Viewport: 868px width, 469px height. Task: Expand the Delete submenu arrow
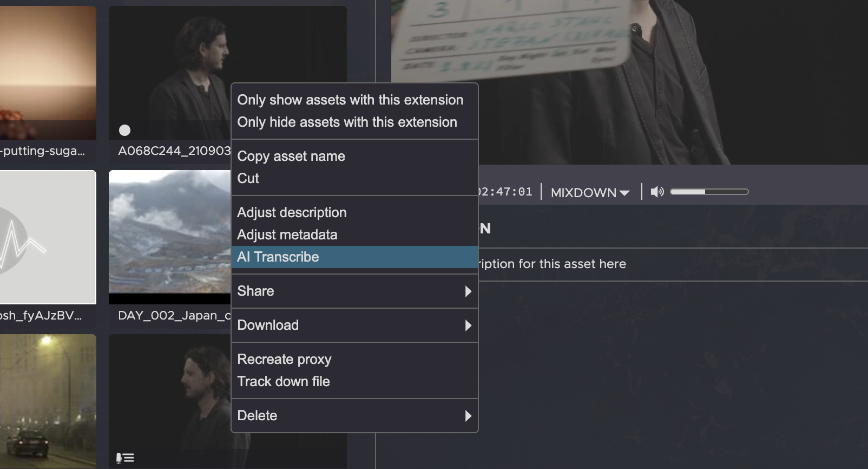(x=468, y=416)
